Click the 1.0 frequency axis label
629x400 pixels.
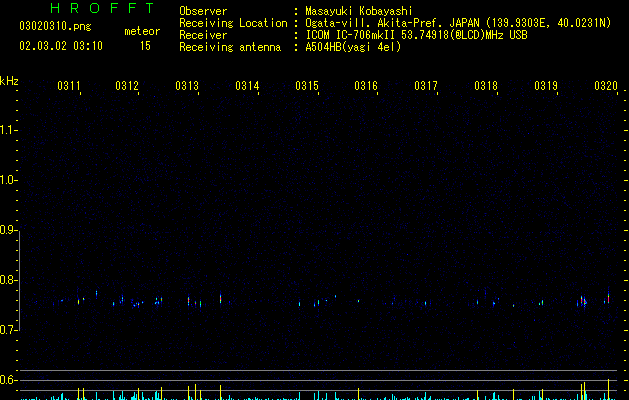click(8, 180)
